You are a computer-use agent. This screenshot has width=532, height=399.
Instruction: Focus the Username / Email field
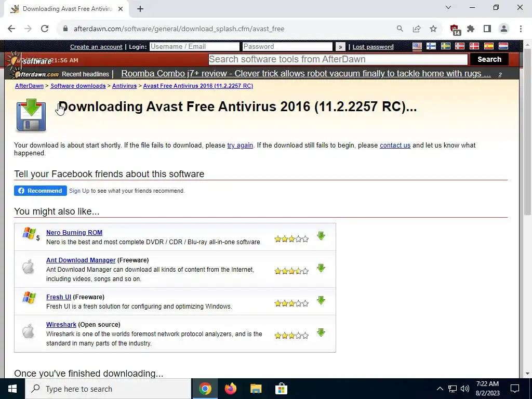click(x=194, y=46)
